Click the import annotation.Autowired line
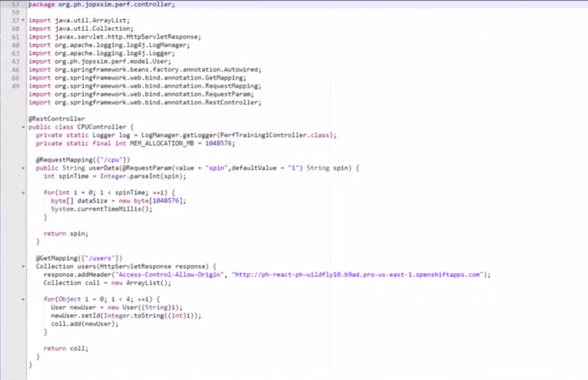The height and width of the screenshot is (380, 588). tap(145, 70)
